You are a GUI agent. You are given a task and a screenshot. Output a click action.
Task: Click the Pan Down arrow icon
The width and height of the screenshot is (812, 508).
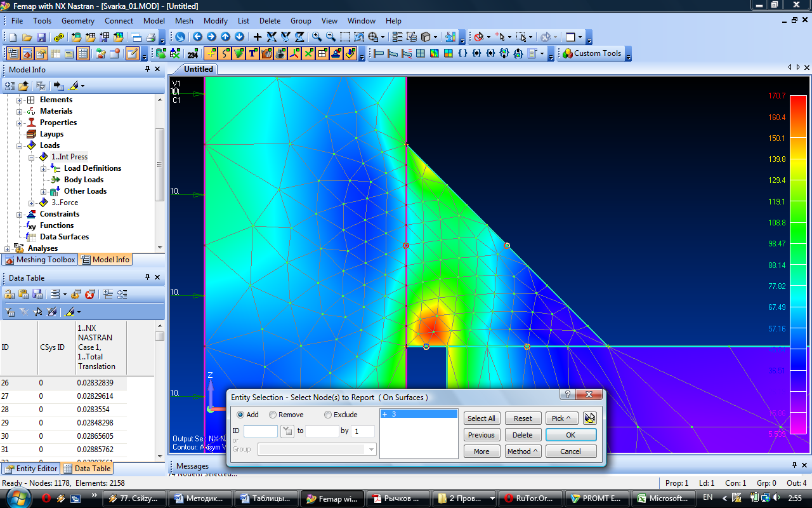239,37
